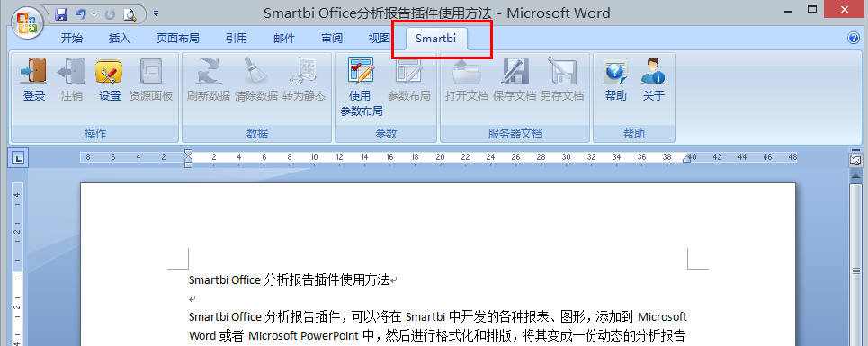Toggle 使用参数布局 option
The image size is (868, 346).
[361, 87]
